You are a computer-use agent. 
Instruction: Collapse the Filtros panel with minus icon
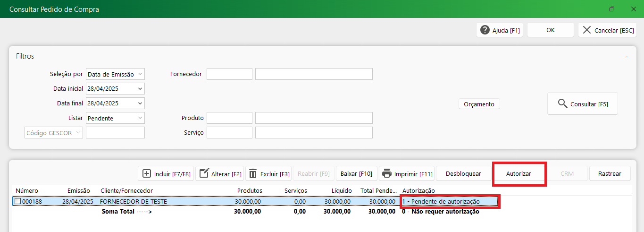(x=627, y=57)
